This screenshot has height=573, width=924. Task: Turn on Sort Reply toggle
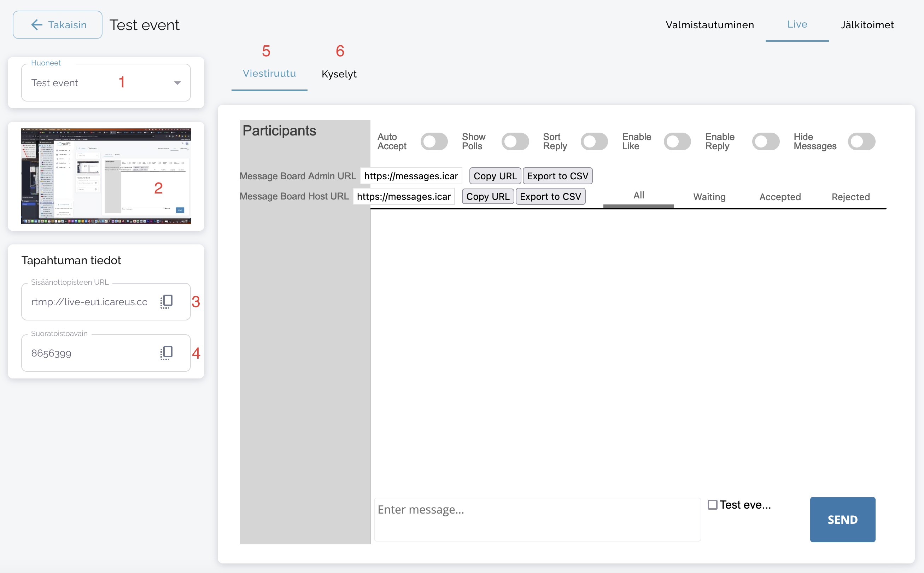tap(594, 142)
